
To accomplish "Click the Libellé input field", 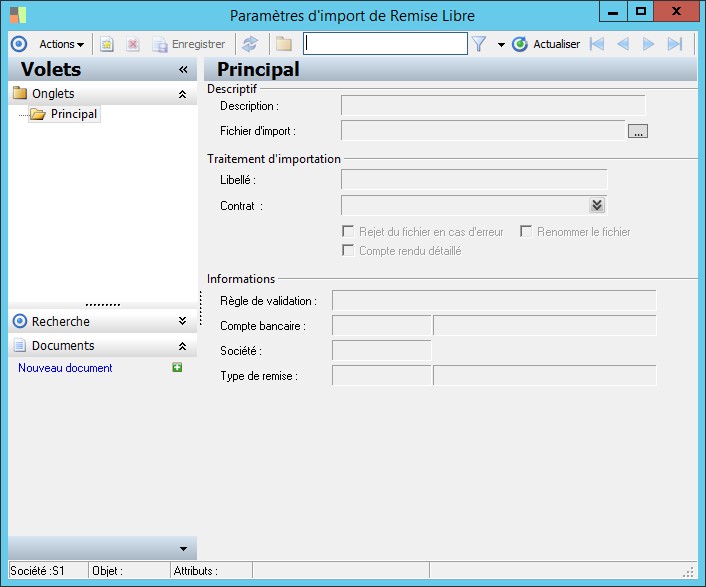I will coord(474,180).
